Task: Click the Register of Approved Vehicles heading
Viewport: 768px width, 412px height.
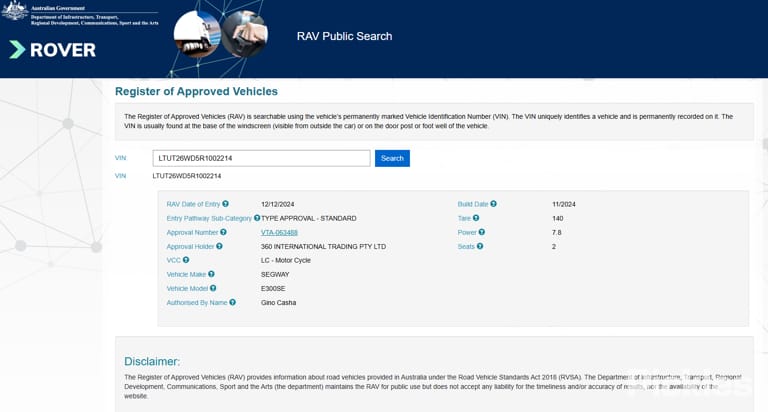Action: click(x=196, y=92)
